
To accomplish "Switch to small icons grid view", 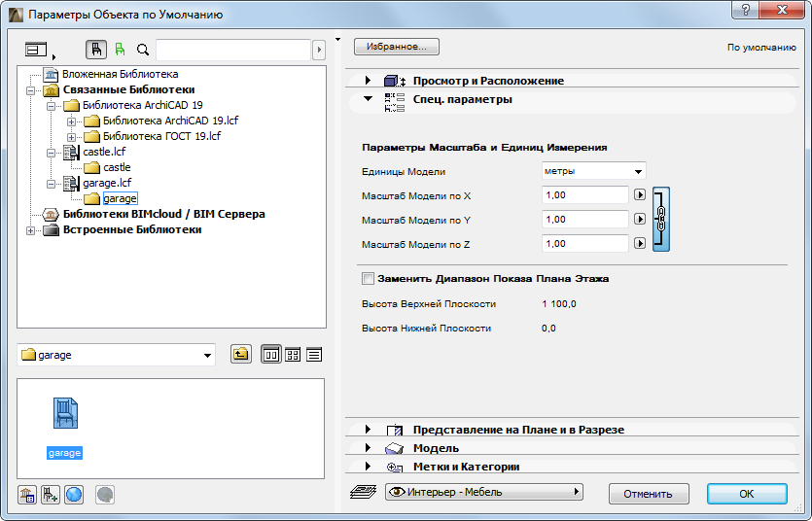I will tap(294, 355).
